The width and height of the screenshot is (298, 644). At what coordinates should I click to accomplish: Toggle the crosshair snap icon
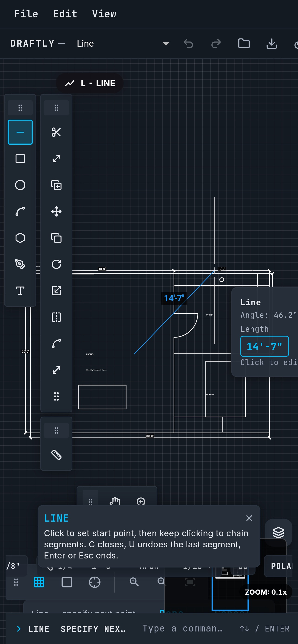95,582
